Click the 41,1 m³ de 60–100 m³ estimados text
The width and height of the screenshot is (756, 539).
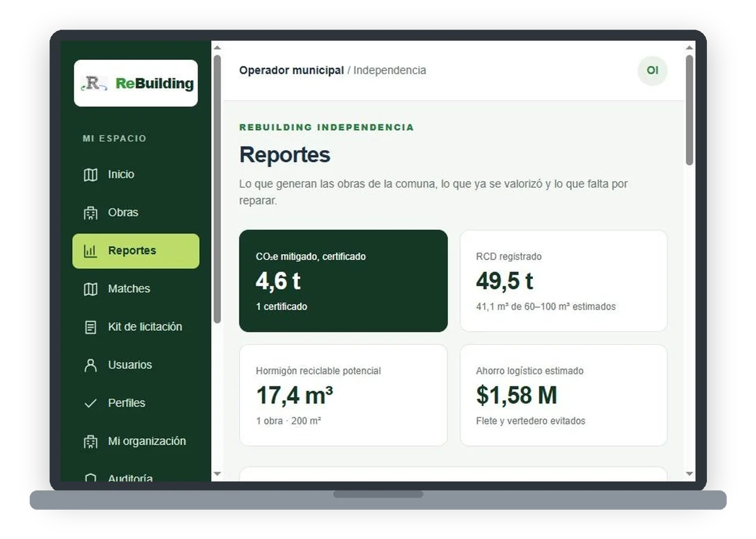[x=546, y=306]
